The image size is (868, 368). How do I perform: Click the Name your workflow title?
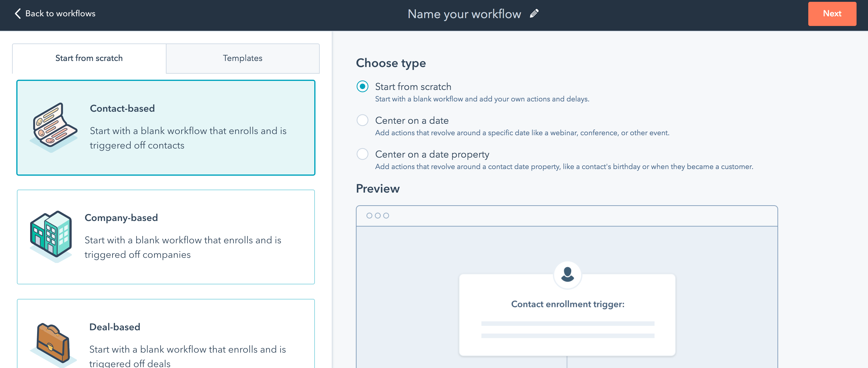tap(464, 14)
